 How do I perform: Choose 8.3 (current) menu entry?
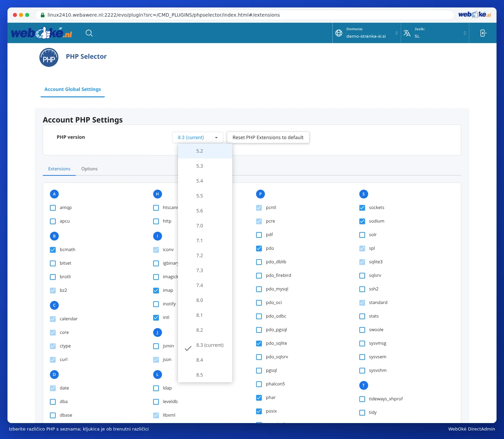tap(205, 345)
